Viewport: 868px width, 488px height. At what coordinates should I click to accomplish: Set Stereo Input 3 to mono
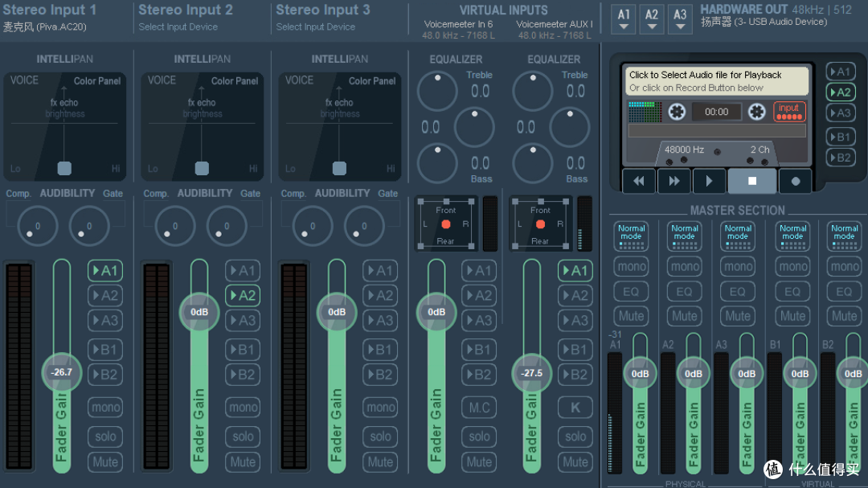coord(380,407)
